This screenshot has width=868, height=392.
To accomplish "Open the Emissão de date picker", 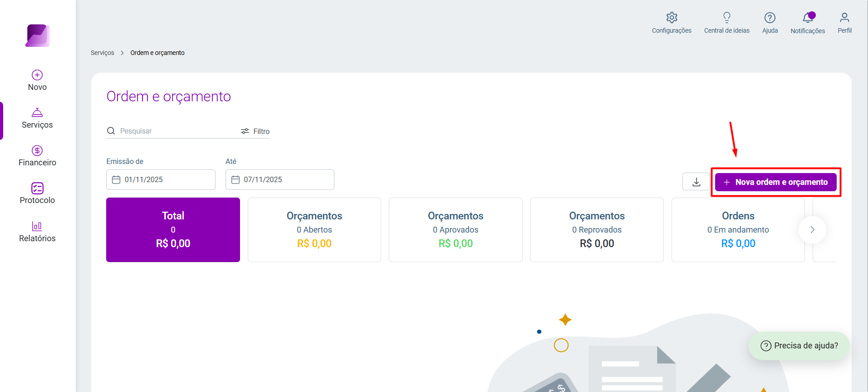I will 161,179.
